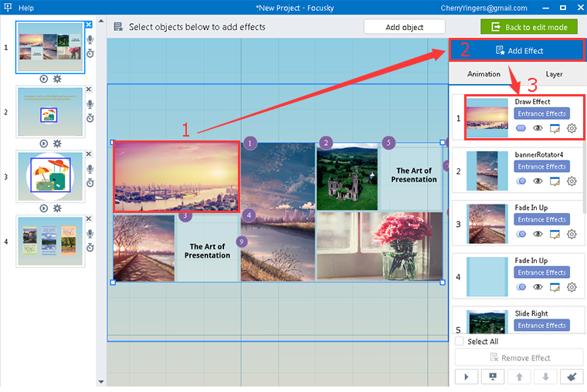This screenshot has height=392, width=587.
Task: Click the Remove Effect button
Action: click(519, 358)
